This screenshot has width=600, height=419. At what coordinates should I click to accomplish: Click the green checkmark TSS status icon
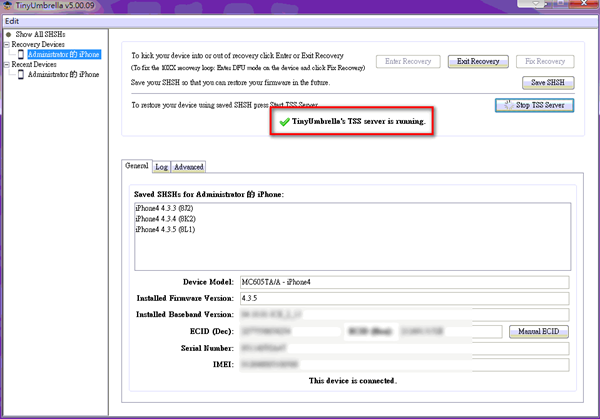[284, 122]
